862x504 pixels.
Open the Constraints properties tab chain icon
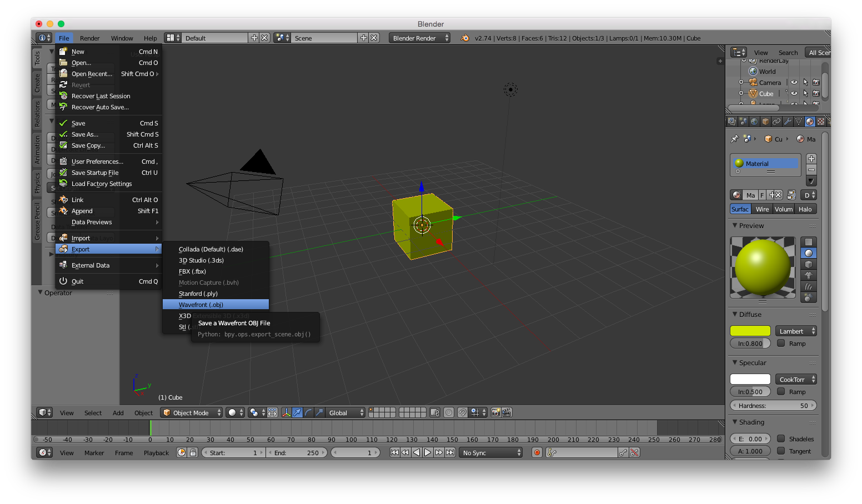(776, 122)
